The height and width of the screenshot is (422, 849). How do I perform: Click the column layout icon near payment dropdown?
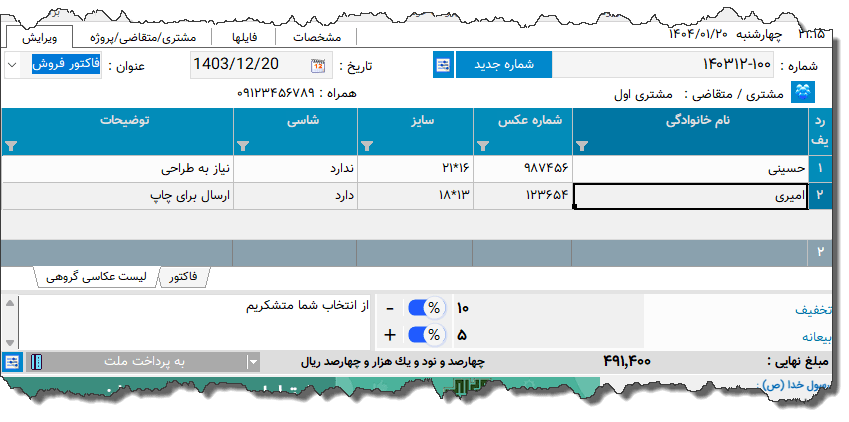36,362
